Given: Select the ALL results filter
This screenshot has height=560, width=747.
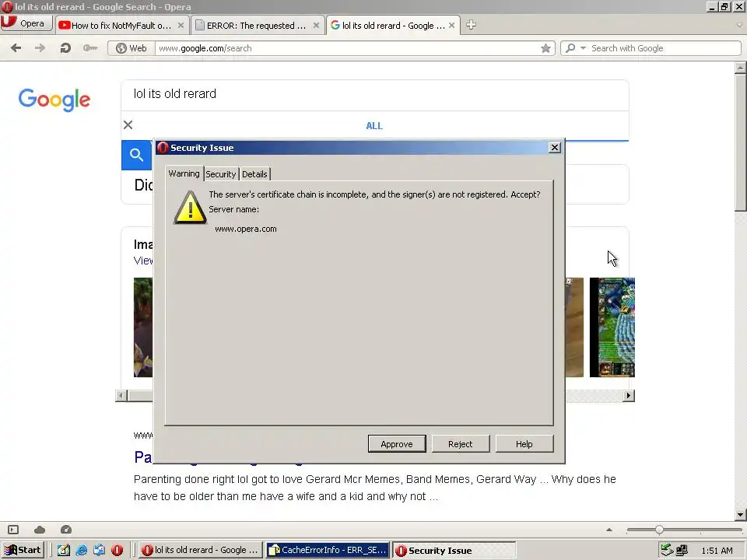Looking at the screenshot, I should 374,126.
